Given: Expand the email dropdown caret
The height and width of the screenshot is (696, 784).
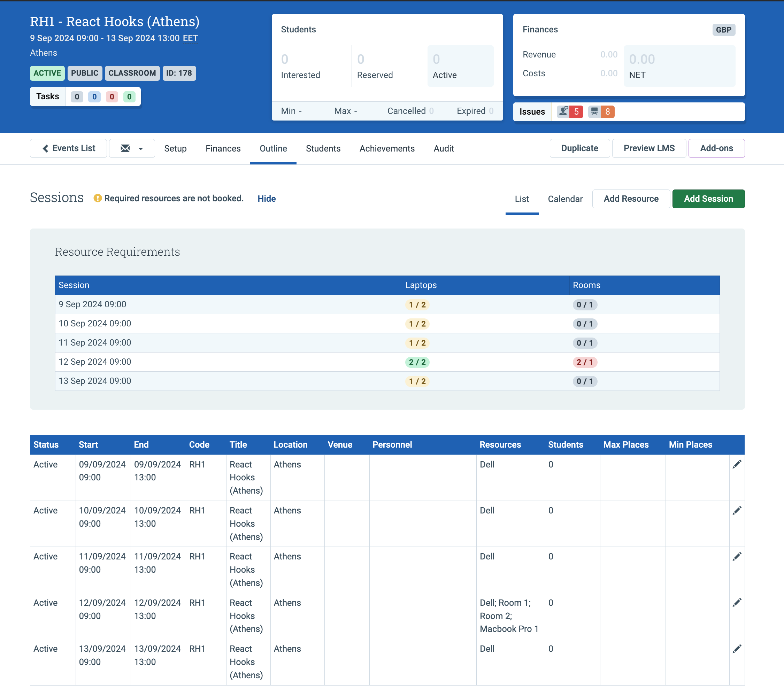Looking at the screenshot, I should [141, 149].
